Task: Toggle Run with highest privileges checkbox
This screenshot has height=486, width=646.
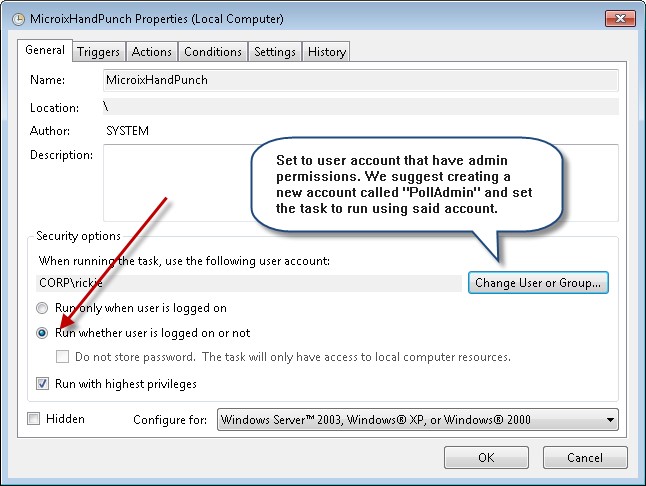Action: coord(43,383)
